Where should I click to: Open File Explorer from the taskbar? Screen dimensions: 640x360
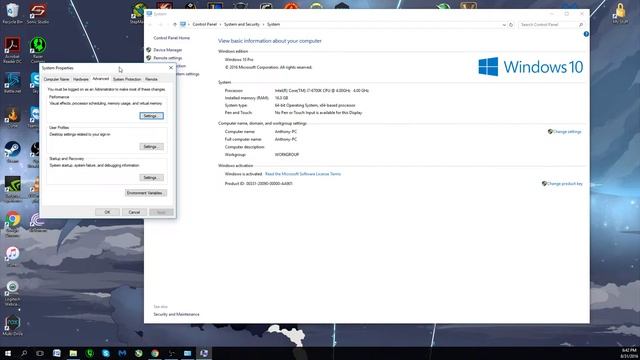coord(73,353)
